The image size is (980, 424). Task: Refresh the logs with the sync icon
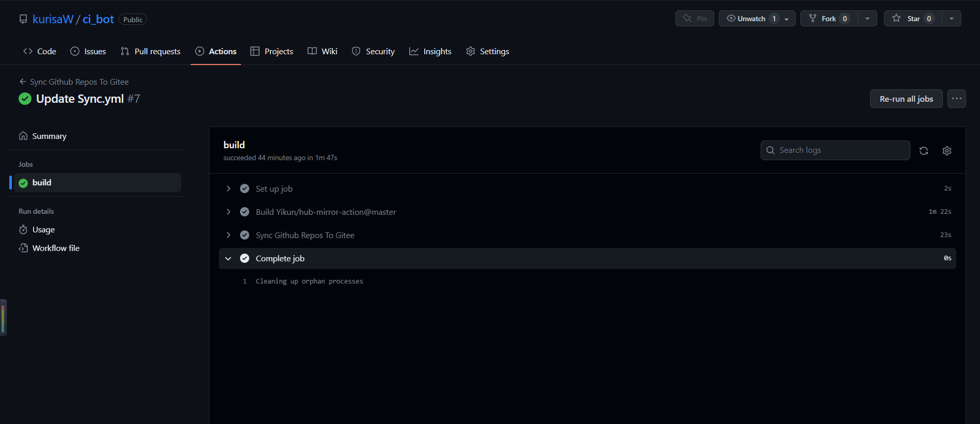[x=924, y=151]
